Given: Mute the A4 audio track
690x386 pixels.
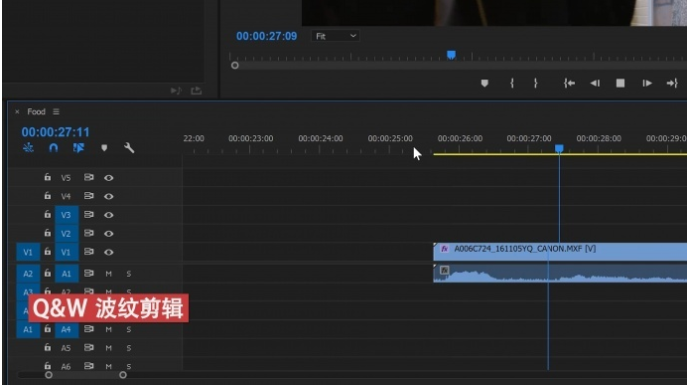Looking at the screenshot, I should (109, 329).
